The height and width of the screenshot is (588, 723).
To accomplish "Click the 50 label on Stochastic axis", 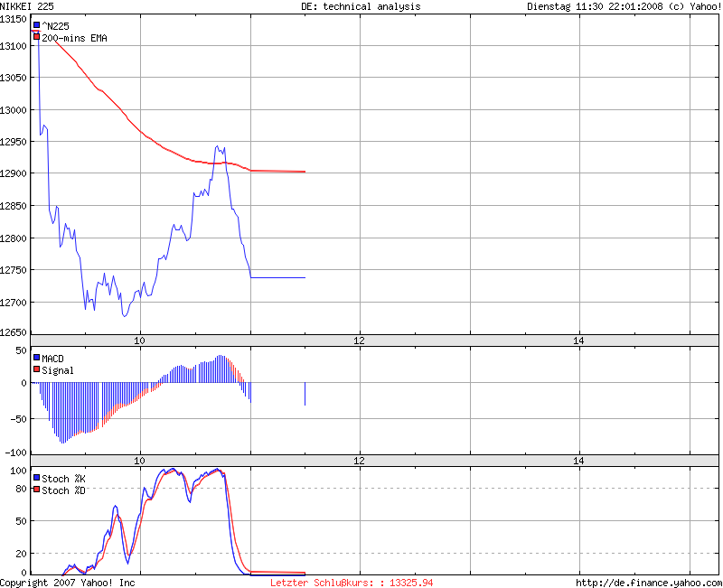I will point(21,521).
